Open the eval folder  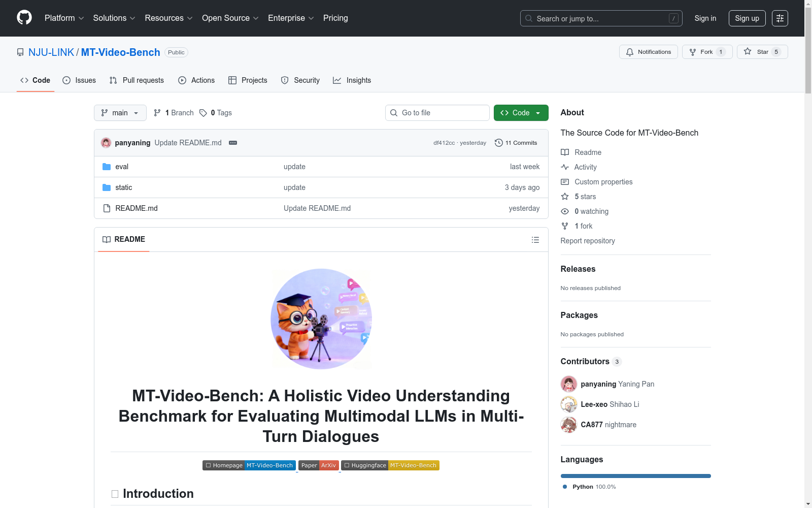(x=122, y=167)
